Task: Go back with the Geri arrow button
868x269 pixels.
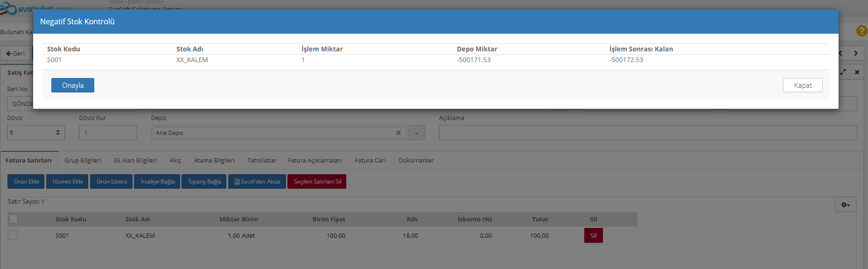Action: [15, 53]
